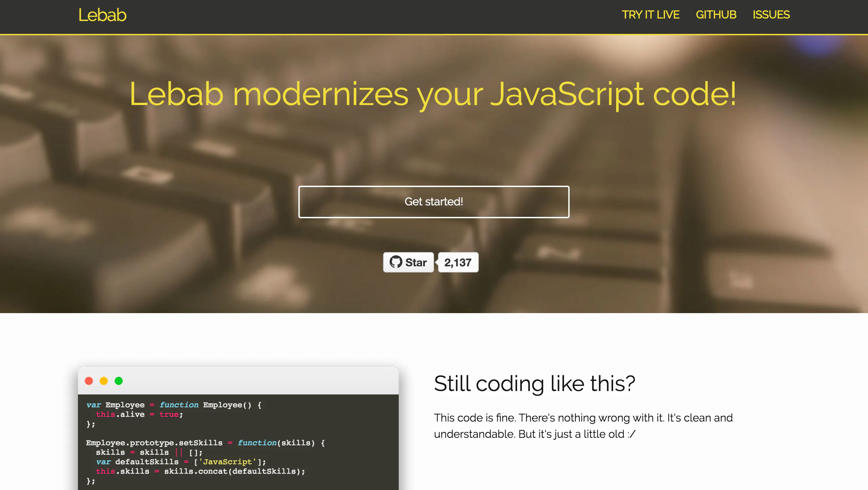Click the Get started! button
The image size is (868, 490).
coord(434,202)
